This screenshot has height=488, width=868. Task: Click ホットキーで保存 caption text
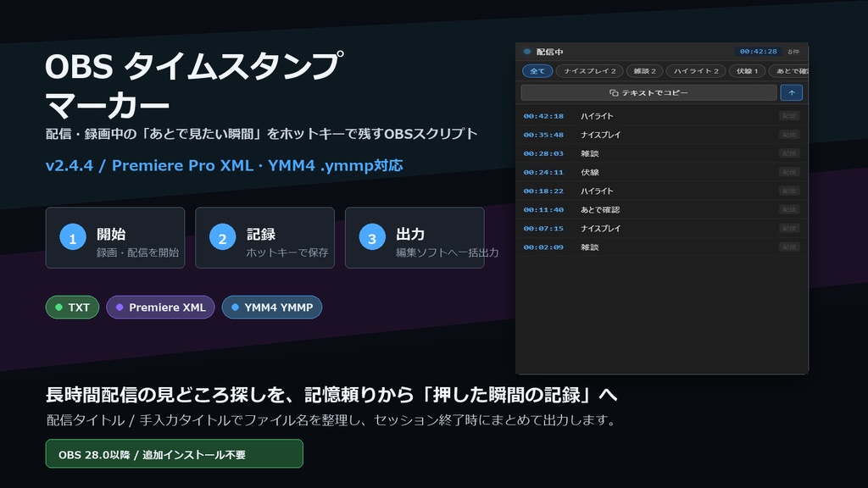pos(287,252)
